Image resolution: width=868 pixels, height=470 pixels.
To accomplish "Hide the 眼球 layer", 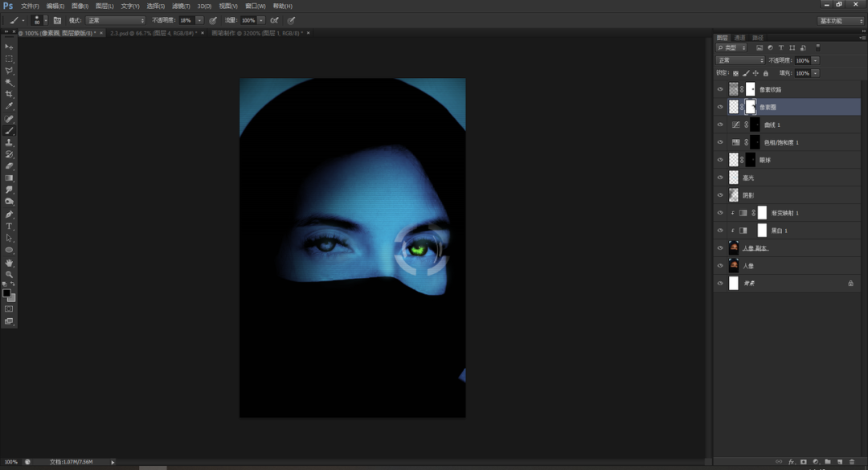I will pyautogui.click(x=720, y=160).
